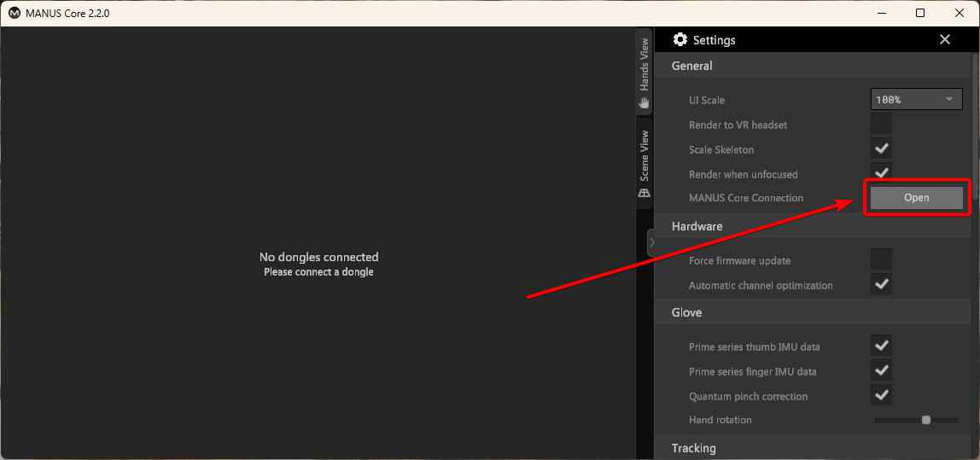The height and width of the screenshot is (460, 980).
Task: Enable Force firmware update checkbox
Action: (x=881, y=260)
